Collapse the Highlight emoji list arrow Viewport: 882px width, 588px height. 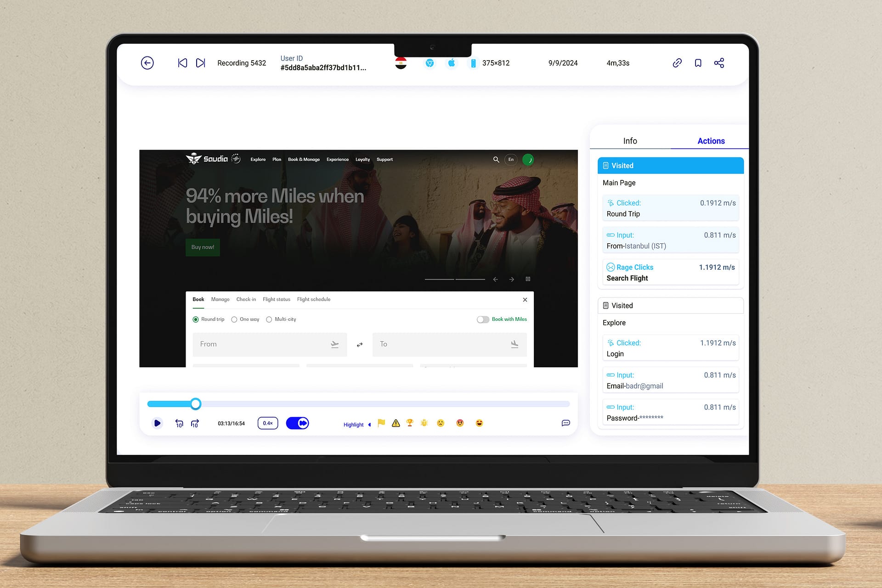369,425
